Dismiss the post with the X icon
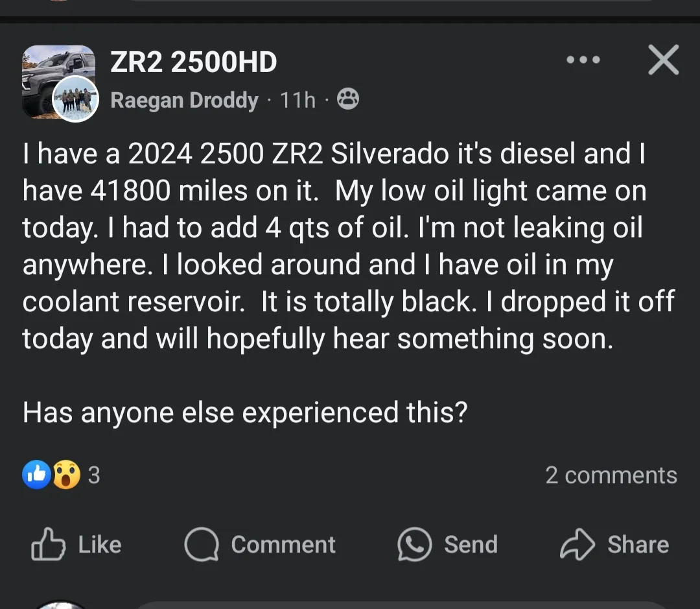Screen dimensions: 700x609 click(663, 60)
